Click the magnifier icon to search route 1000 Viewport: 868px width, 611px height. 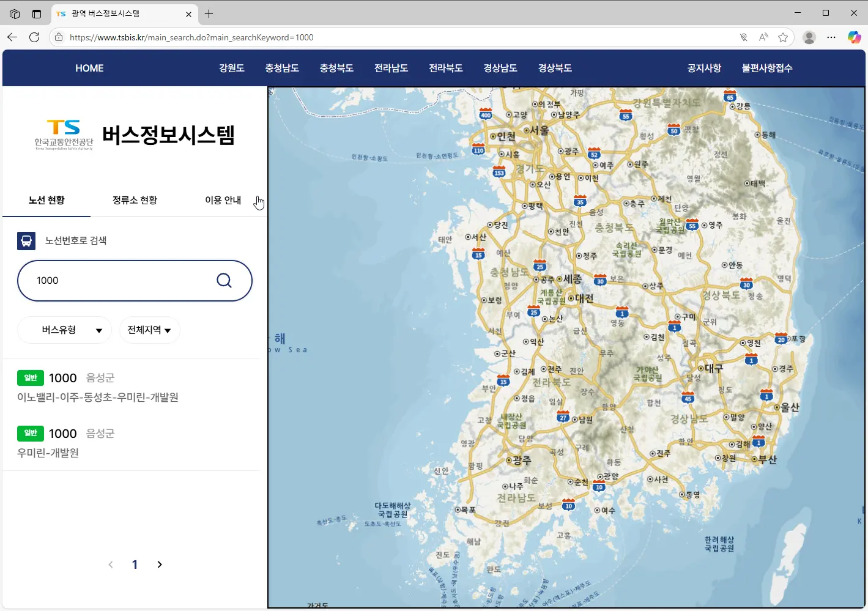223,280
